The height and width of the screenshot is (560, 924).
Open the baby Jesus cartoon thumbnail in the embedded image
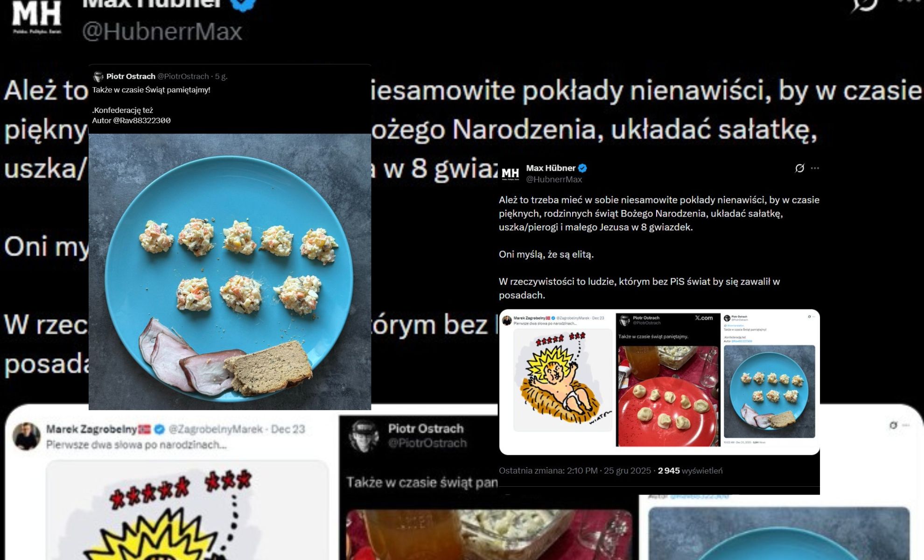coord(563,380)
